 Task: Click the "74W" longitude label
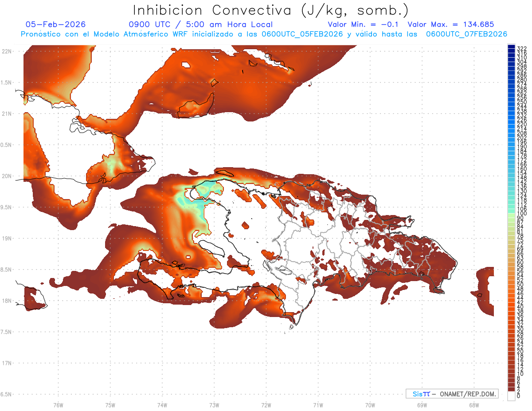coord(162,405)
